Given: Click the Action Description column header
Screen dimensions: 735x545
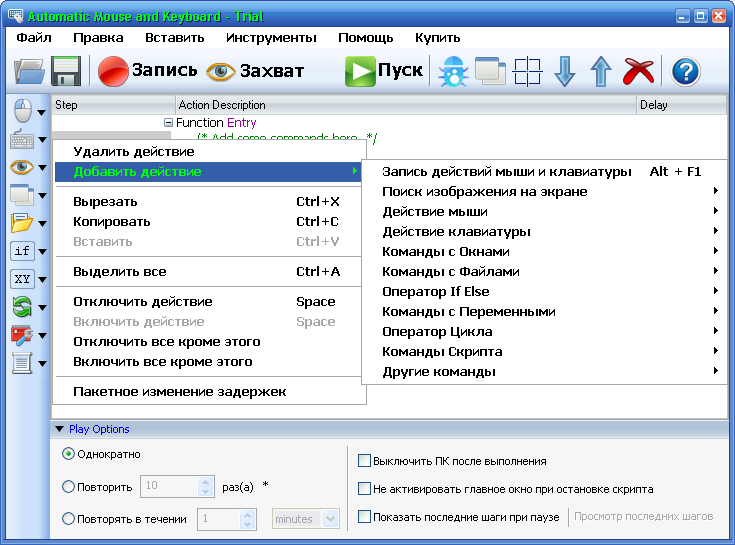Looking at the screenshot, I should (x=406, y=105).
